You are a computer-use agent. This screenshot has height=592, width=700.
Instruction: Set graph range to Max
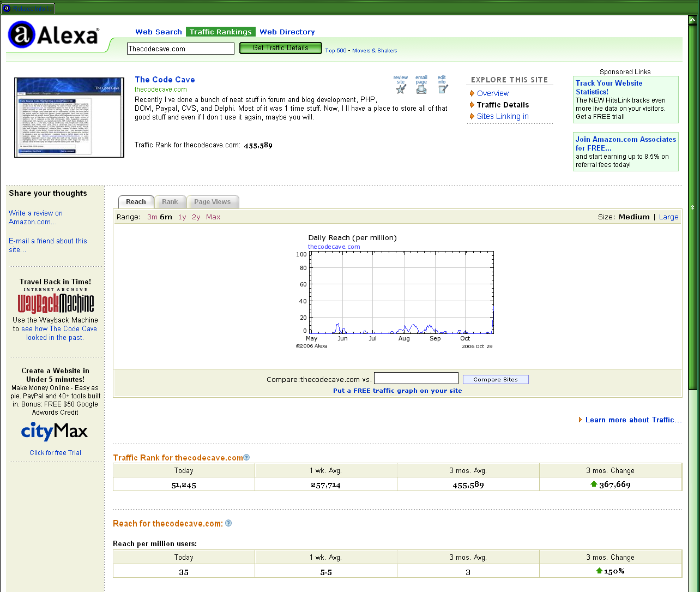pos(213,217)
